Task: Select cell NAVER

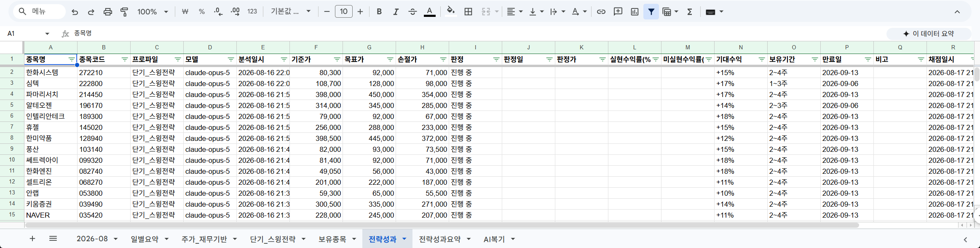Action: click(x=51, y=215)
